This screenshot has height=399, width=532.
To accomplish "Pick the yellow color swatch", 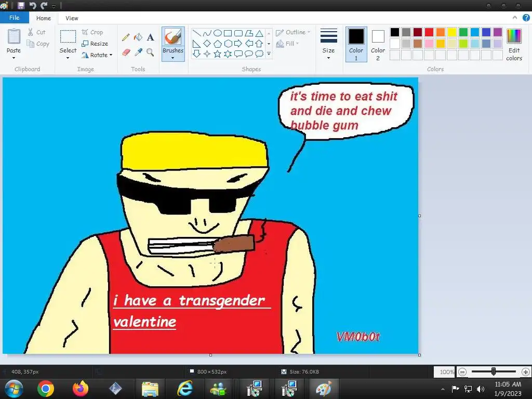I will [x=452, y=32].
